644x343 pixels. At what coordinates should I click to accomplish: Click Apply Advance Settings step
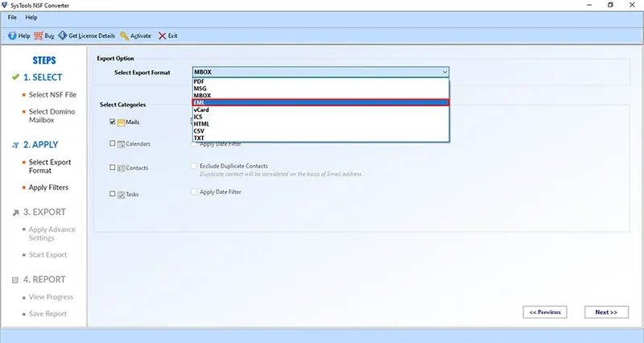pyautogui.click(x=52, y=233)
